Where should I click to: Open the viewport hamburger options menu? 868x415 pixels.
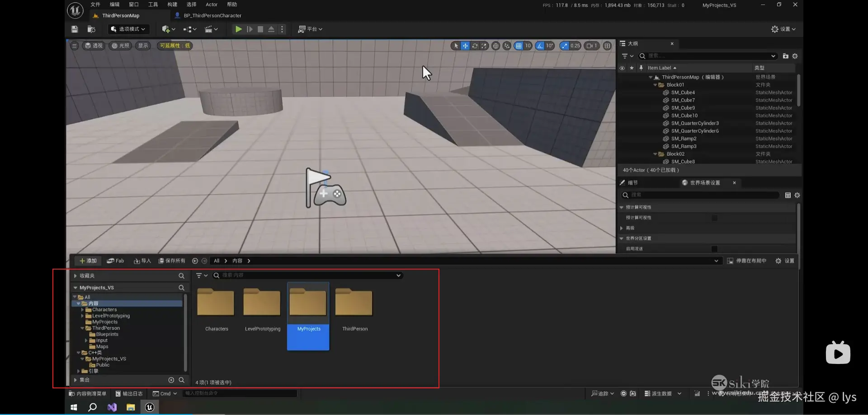pyautogui.click(x=75, y=46)
